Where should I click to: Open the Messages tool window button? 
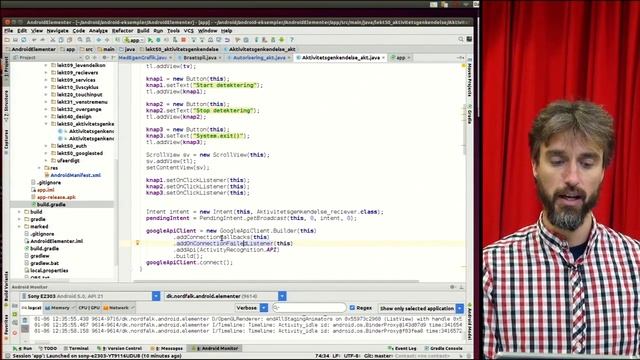pyautogui.click(x=167, y=348)
